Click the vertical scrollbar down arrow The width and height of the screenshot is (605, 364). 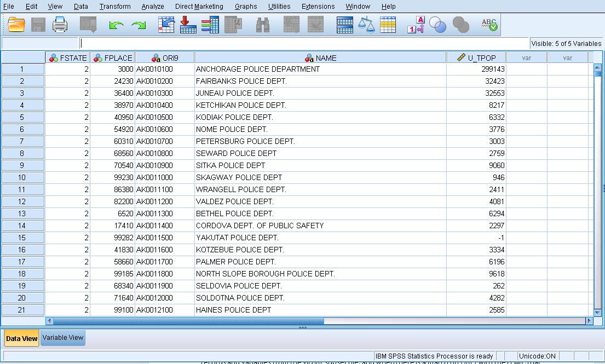(597, 311)
